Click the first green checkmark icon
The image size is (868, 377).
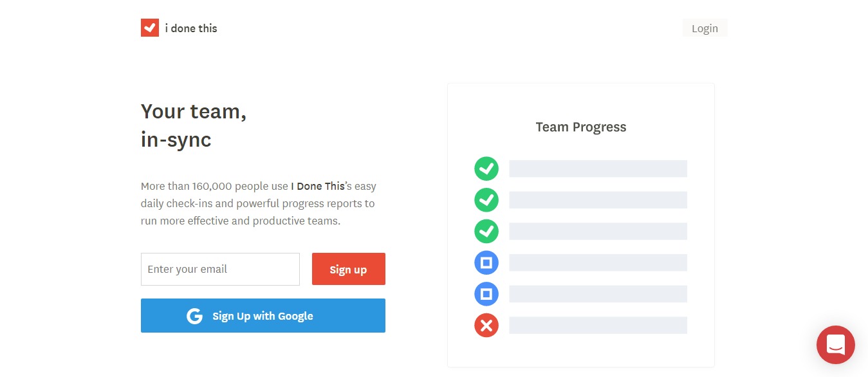click(486, 169)
